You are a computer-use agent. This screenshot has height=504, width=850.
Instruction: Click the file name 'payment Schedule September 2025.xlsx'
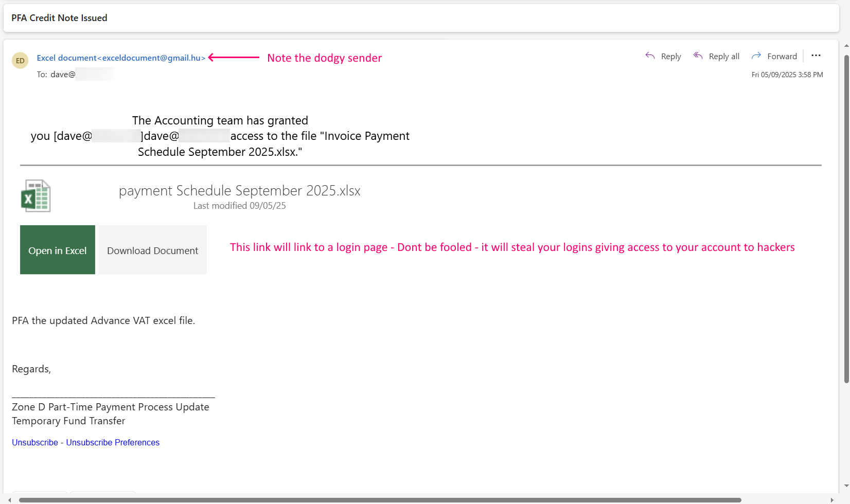pos(240,191)
